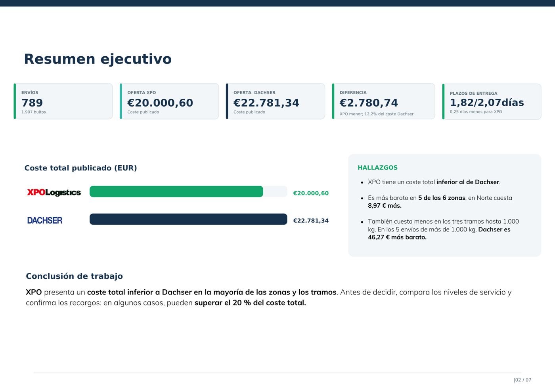Select the green €20.000,60 label beside the XPO bar
555x392 pixels.
311,193
